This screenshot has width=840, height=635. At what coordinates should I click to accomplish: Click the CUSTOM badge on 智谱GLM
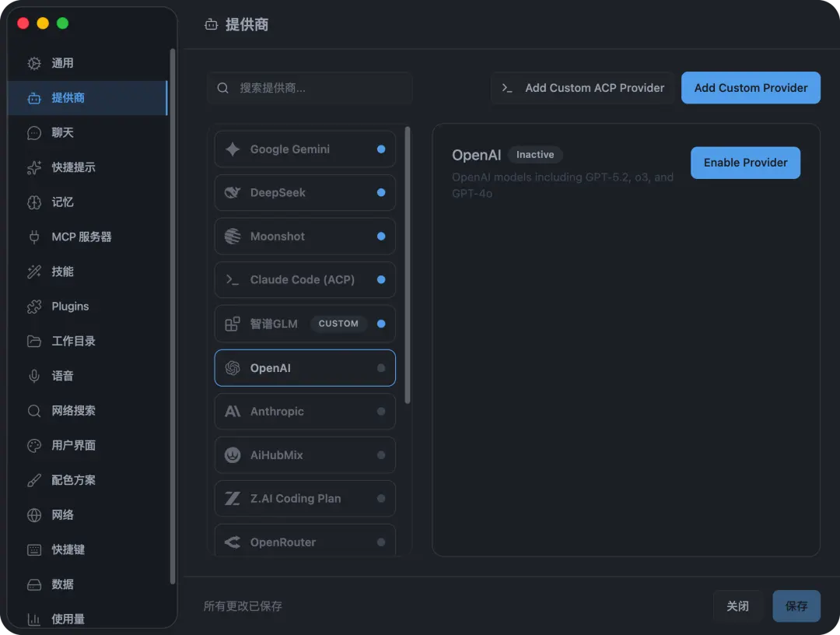pyautogui.click(x=338, y=324)
